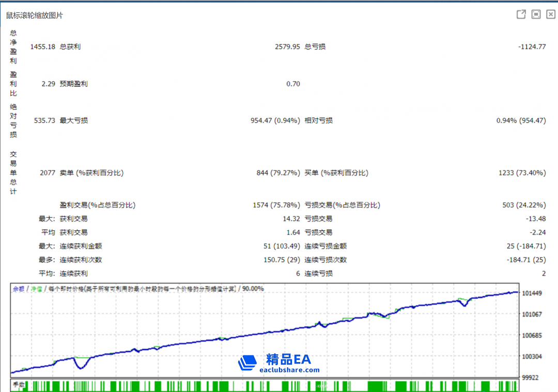This screenshot has width=558, height=392.
Task: Click the 101449 axis value
Action: pos(532,293)
